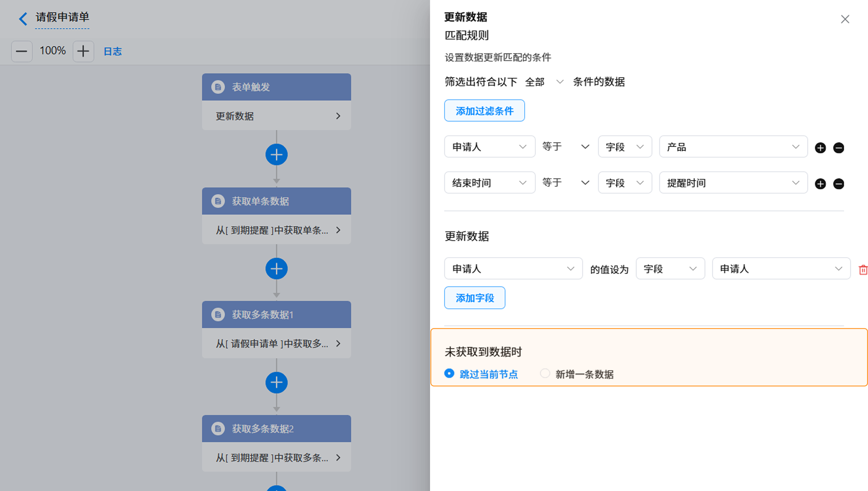This screenshot has width=868, height=491.
Task: Open 字段 dropdown after 的值设为
Action: pos(670,269)
